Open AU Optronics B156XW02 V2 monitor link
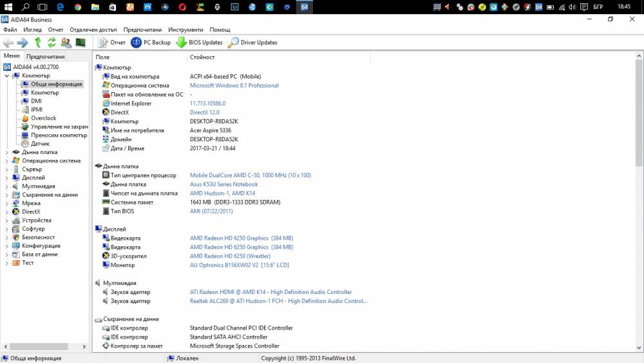This screenshot has height=363, width=644. tap(240, 265)
